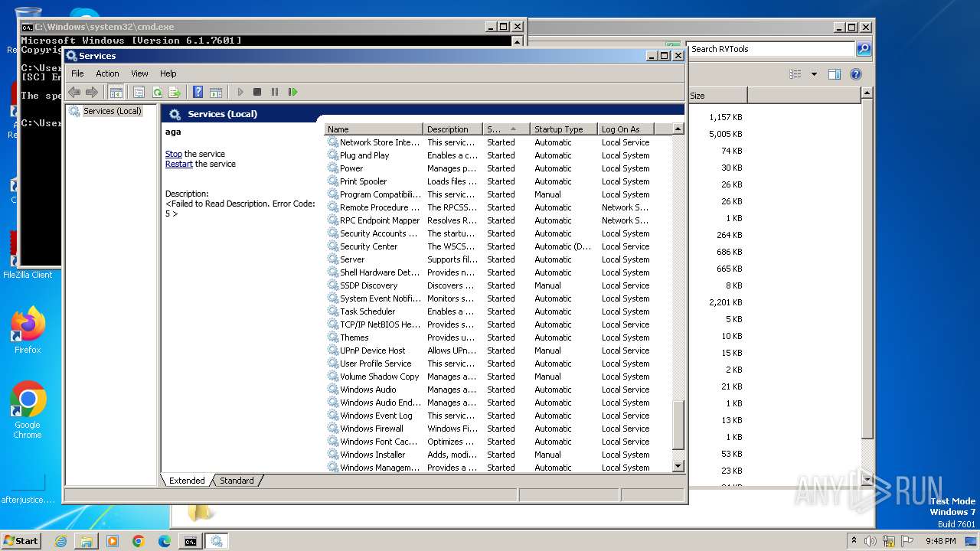This screenshot has height=551, width=980.
Task: Click inside the Search RVTools field
Action: coord(771,49)
